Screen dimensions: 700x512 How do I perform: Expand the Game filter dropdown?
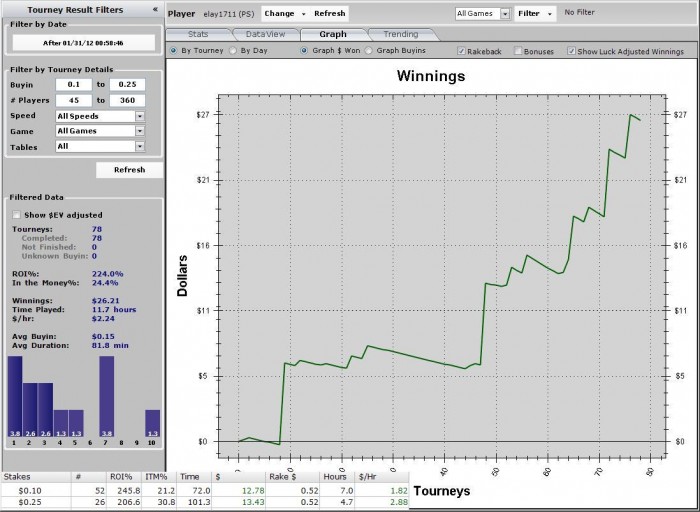[140, 131]
